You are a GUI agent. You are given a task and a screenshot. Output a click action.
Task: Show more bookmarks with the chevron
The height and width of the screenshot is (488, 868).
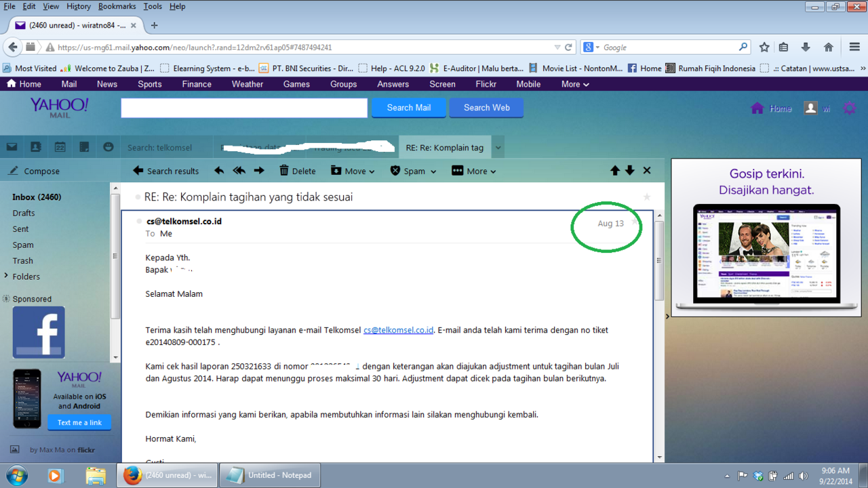[863, 68]
